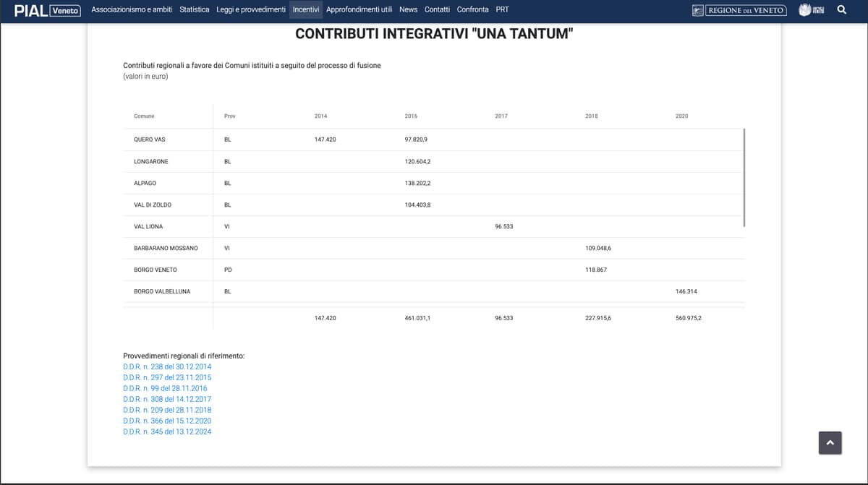Open Approfondimenti utili menu
The width and height of the screenshot is (868, 485).
pyautogui.click(x=359, y=9)
